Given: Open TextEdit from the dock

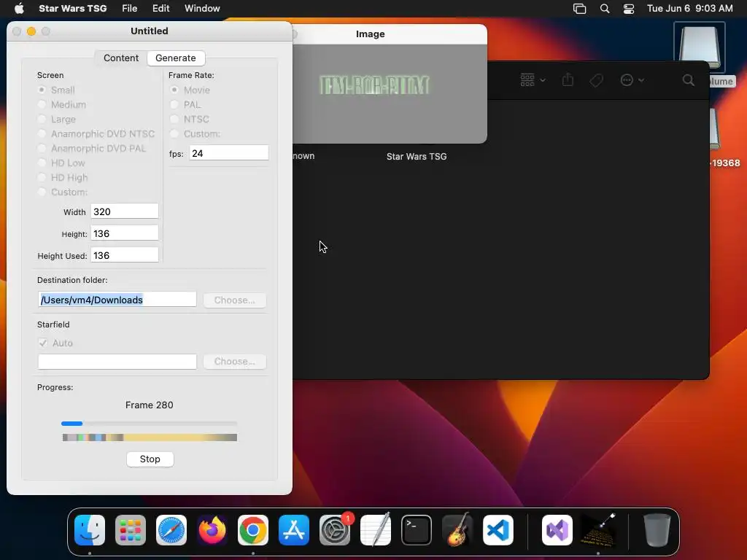Looking at the screenshot, I should (x=376, y=530).
